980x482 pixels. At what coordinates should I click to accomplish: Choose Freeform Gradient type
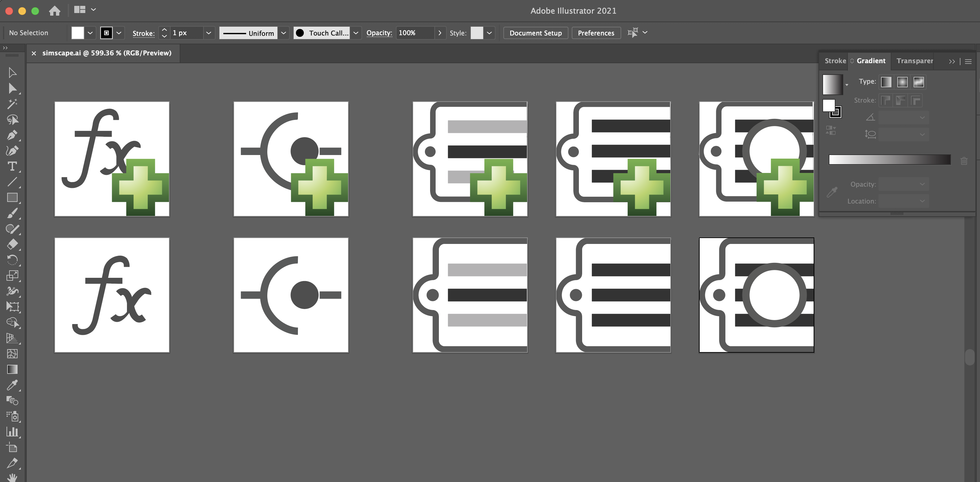pyautogui.click(x=919, y=82)
